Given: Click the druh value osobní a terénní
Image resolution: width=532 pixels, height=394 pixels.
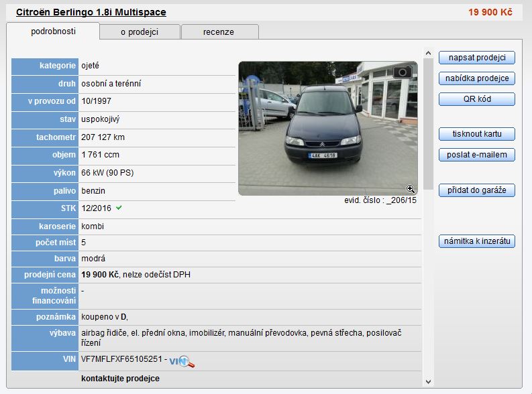Looking at the screenshot, I should [x=111, y=83].
